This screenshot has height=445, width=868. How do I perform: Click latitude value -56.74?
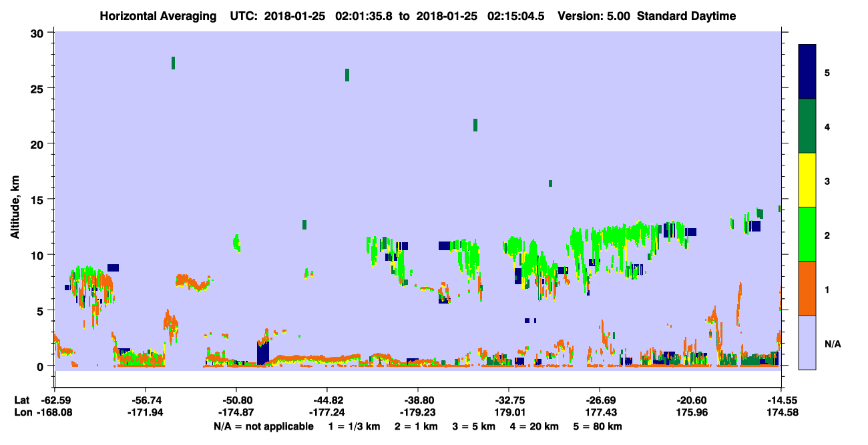[146, 400]
